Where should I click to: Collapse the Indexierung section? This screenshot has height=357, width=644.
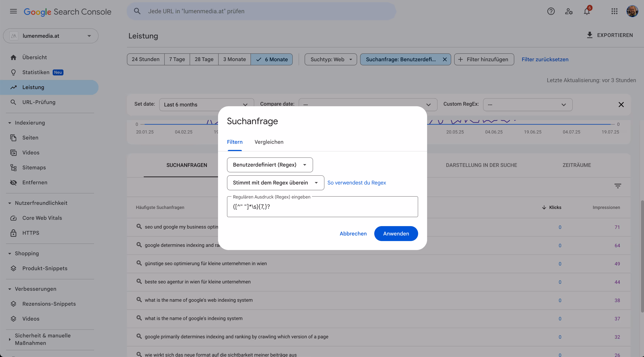pos(10,123)
